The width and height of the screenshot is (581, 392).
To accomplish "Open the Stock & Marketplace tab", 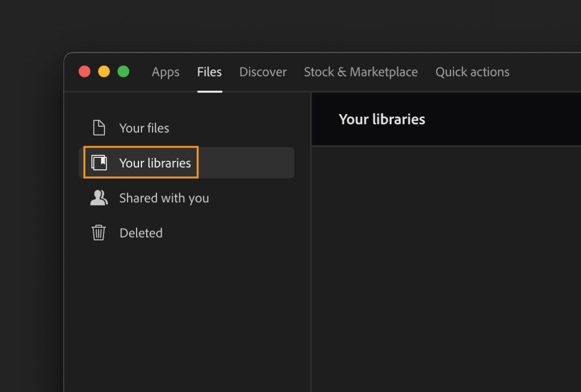I will (x=361, y=72).
